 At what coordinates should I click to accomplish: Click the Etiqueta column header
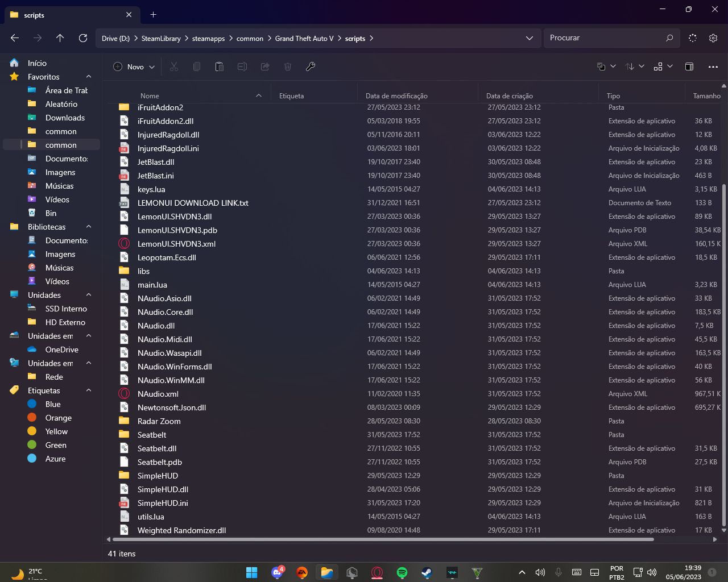tap(291, 96)
